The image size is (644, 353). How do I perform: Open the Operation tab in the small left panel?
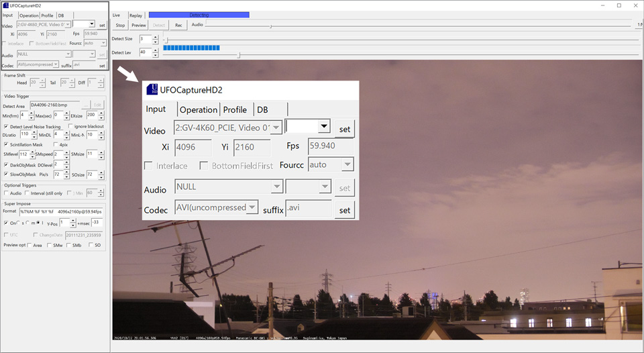[29, 15]
